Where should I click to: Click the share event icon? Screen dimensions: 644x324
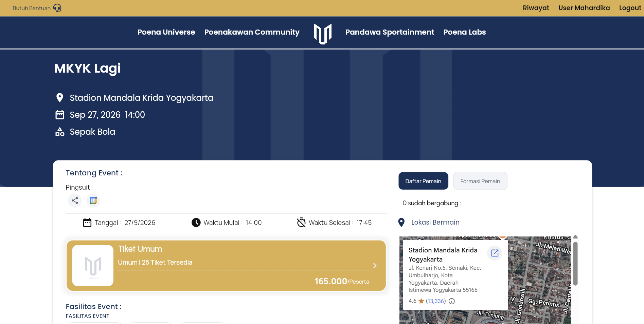[75, 201]
